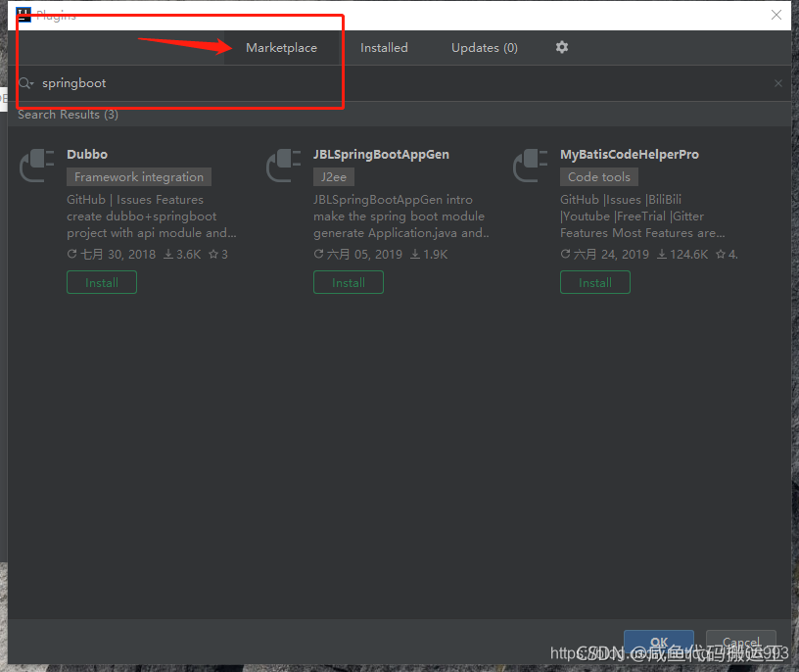Screen dimensions: 799x672
Task: Click Dubbo's update date 七月 30, 2018
Action: [112, 254]
